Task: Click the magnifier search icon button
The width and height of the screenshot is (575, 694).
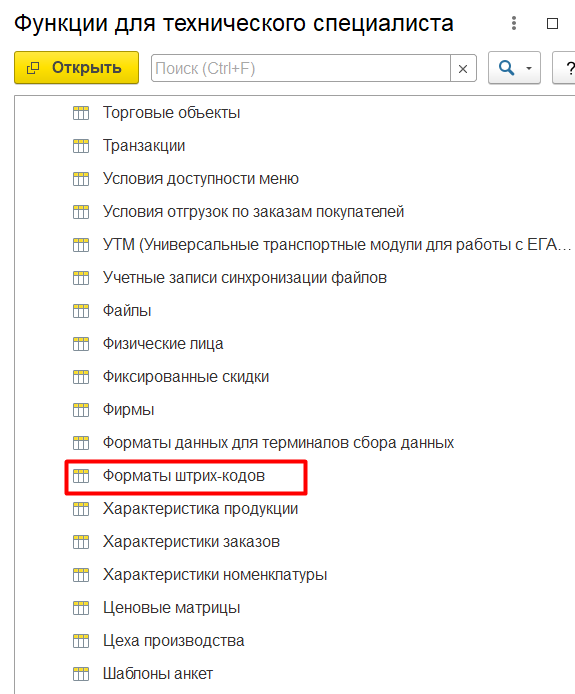Action: pyautogui.click(x=506, y=68)
